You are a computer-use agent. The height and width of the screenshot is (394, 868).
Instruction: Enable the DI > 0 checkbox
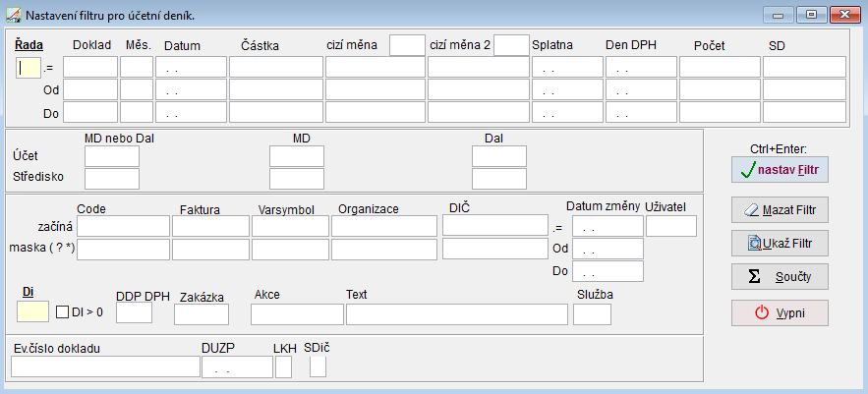(62, 312)
